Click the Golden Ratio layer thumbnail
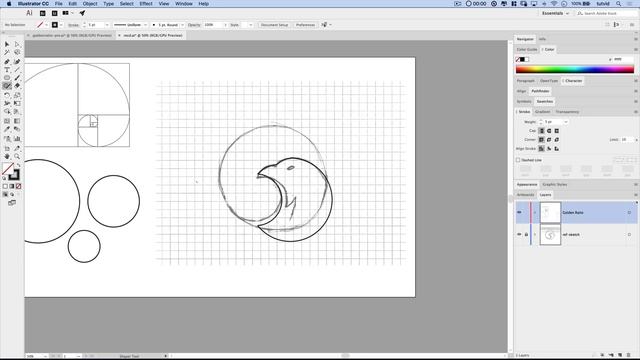Screen dimensions: 640x360 click(550, 212)
